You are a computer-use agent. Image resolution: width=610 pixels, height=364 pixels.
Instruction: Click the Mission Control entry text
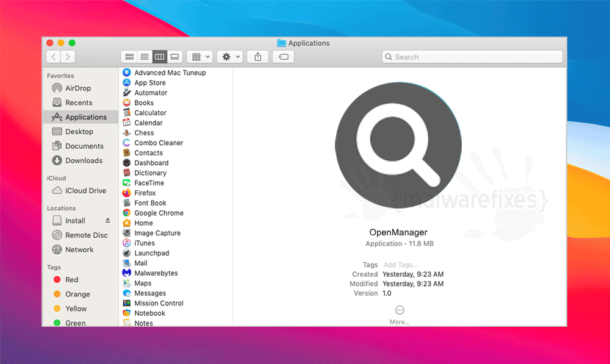pyautogui.click(x=159, y=304)
